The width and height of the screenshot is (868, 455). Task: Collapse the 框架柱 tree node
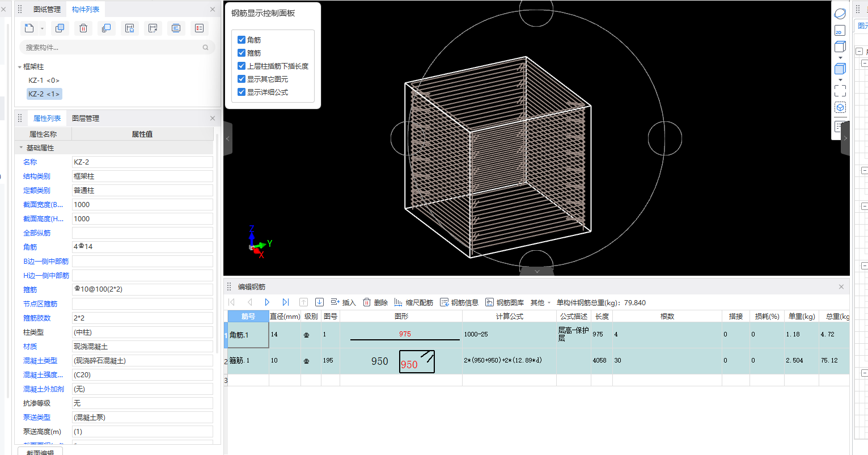click(20, 67)
